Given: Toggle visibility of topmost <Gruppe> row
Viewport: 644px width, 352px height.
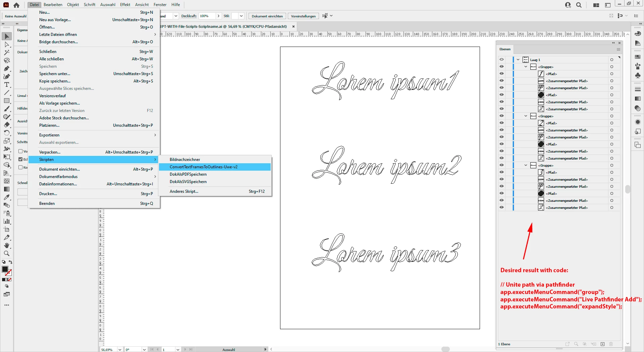Looking at the screenshot, I should [x=501, y=67].
